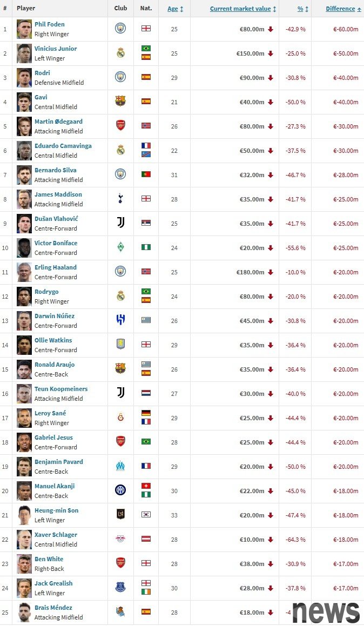Click Real Madrid crest beside Vinicius Junior
Screen dimensions: 364x626
click(x=120, y=53)
